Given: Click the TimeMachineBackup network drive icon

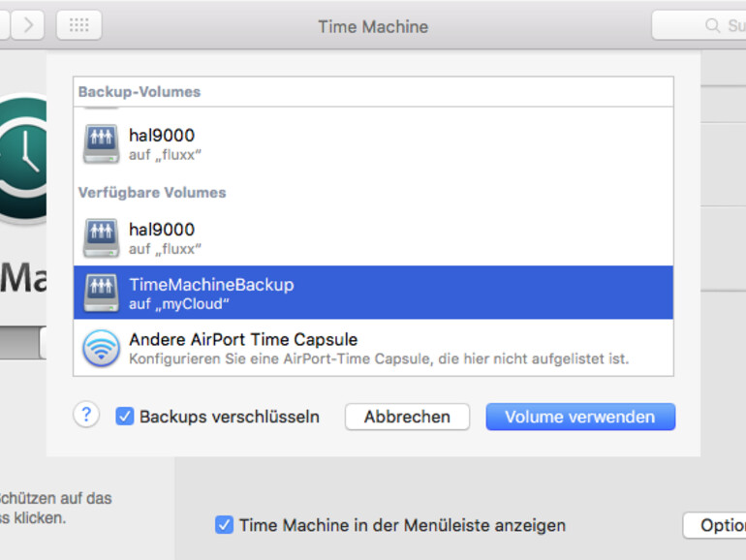Looking at the screenshot, I should [x=101, y=293].
